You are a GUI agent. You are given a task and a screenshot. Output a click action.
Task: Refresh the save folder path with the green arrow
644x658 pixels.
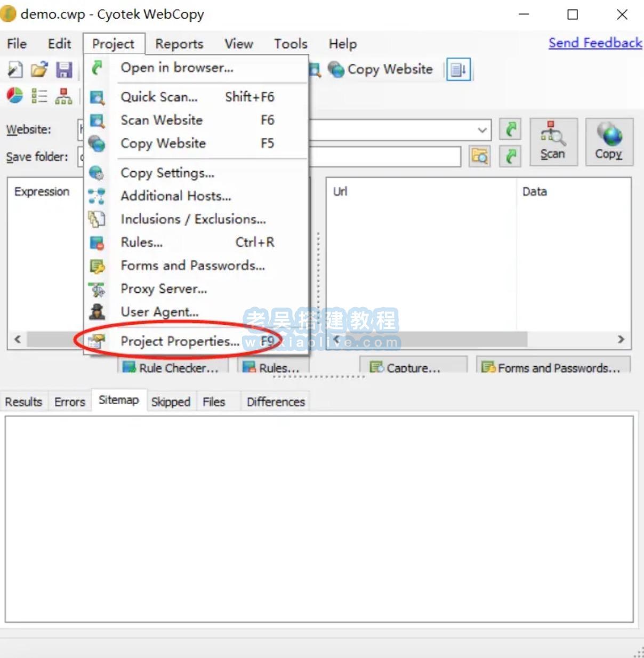[x=510, y=156]
